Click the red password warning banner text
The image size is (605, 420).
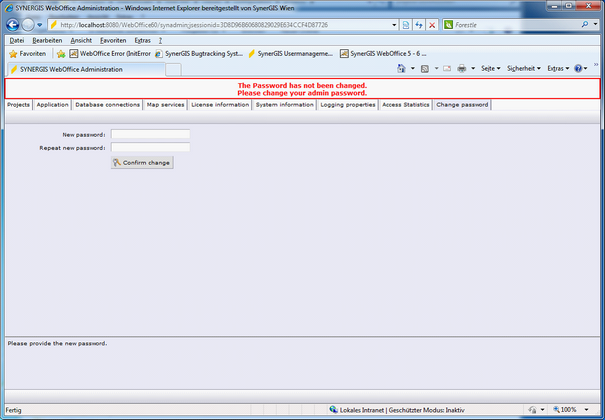(x=302, y=89)
